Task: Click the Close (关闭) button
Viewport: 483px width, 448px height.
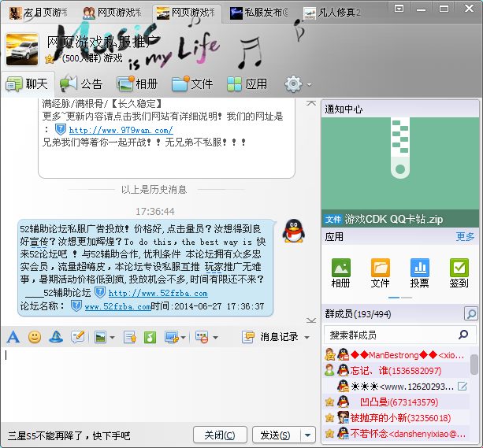Action: pos(220,435)
